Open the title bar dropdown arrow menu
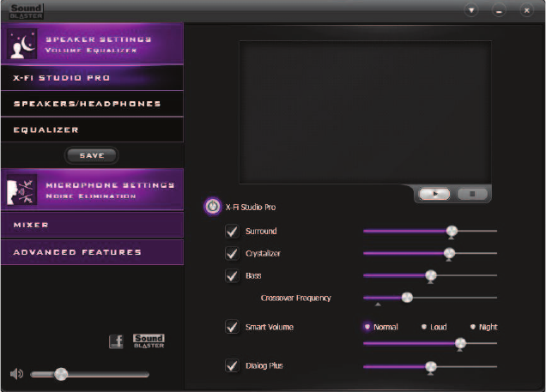This screenshot has width=546, height=392. tap(471, 10)
